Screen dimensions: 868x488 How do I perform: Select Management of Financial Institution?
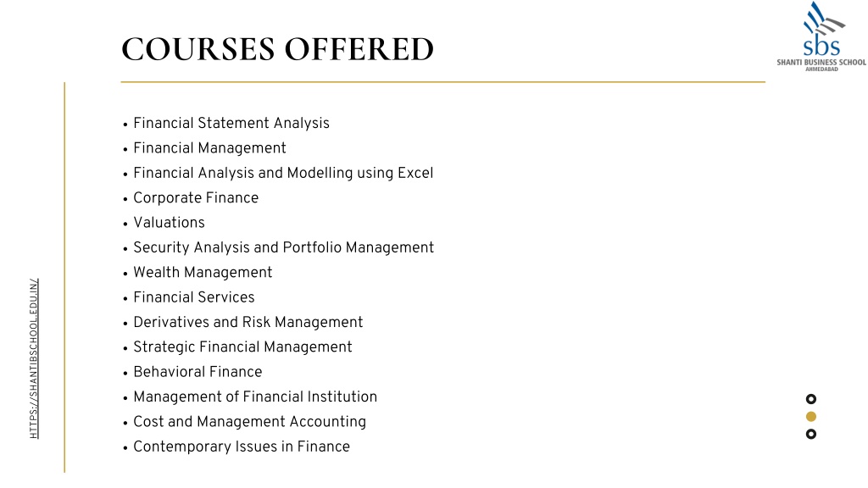click(255, 396)
